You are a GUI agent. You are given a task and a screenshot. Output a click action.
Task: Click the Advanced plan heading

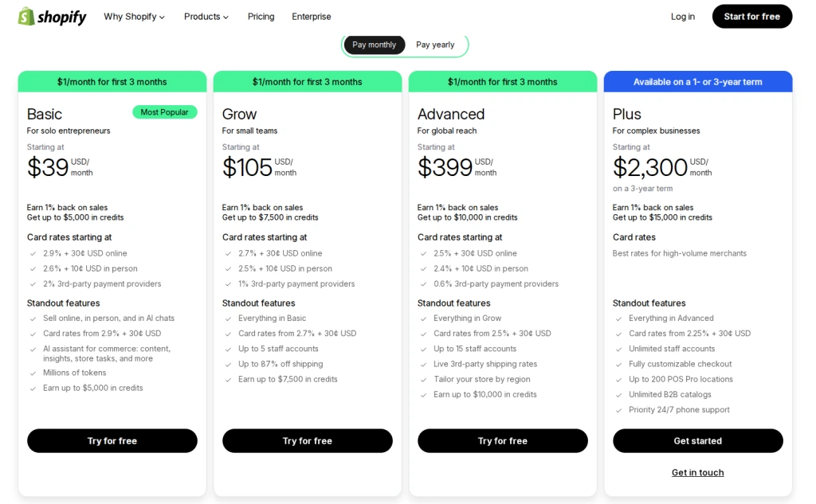coord(451,114)
